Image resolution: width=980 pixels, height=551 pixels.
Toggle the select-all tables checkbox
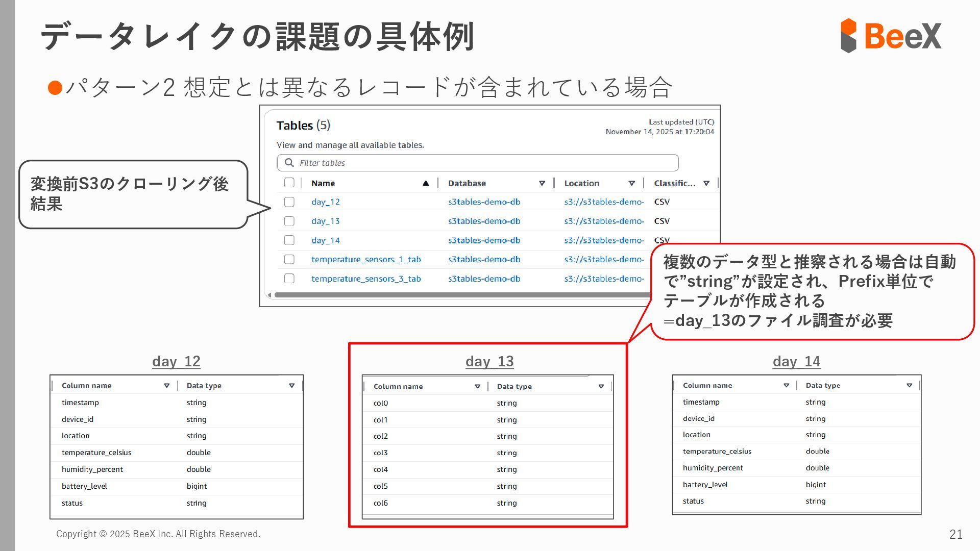point(289,183)
